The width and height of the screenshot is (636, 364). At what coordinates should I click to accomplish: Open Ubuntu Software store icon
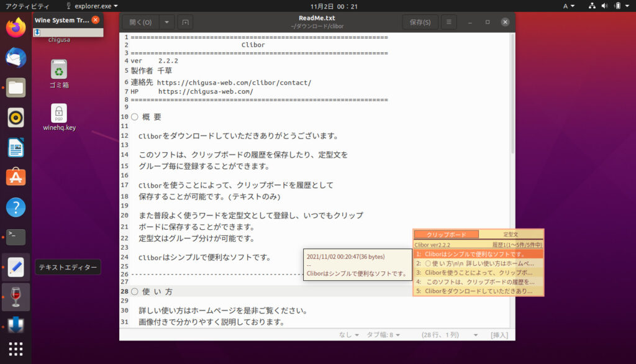[x=16, y=177]
